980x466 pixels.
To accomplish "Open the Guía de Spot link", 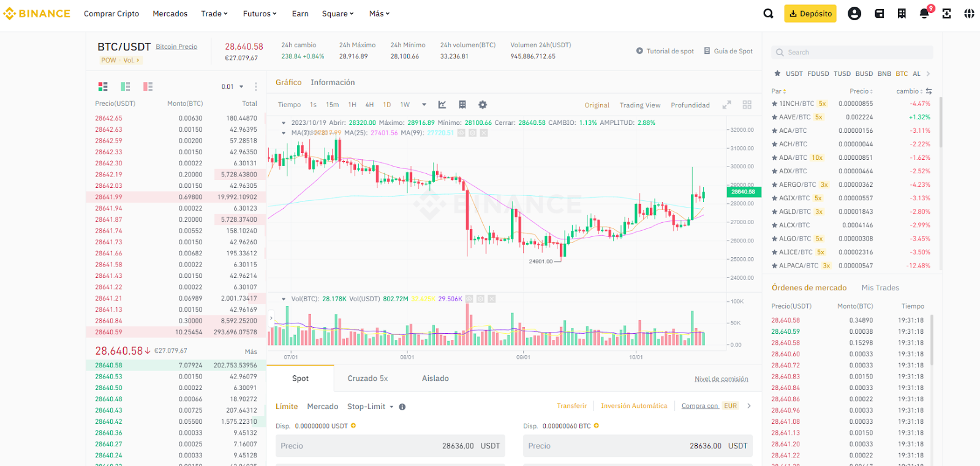I will pos(728,51).
